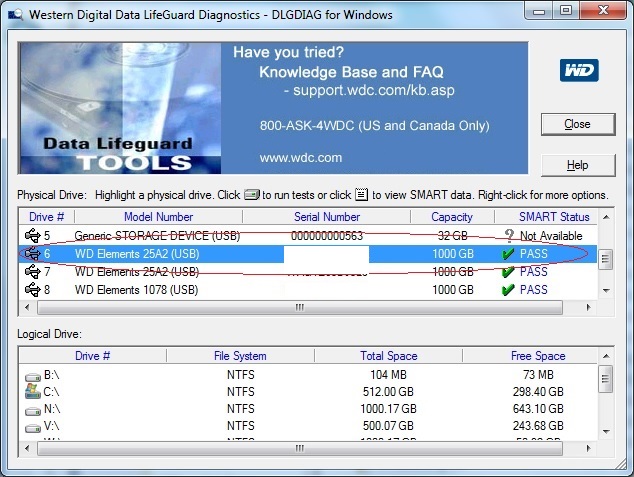Select WD Elements 25A2 (USB) drive 7

pyautogui.click(x=308, y=272)
